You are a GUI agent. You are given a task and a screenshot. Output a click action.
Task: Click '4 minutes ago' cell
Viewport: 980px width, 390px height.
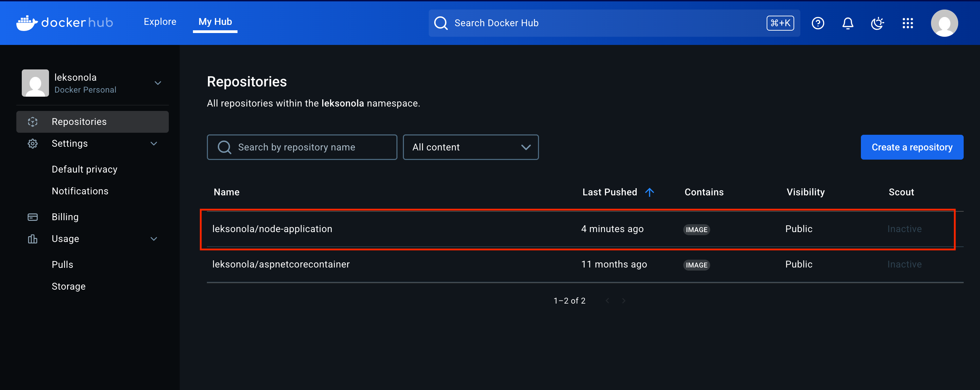pyautogui.click(x=612, y=229)
